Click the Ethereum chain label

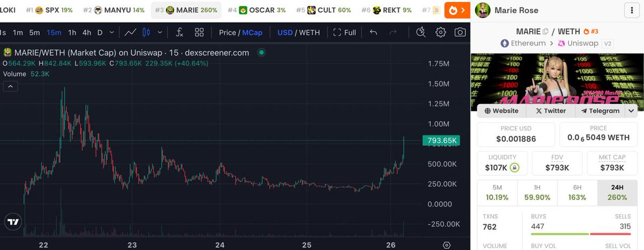click(523, 43)
